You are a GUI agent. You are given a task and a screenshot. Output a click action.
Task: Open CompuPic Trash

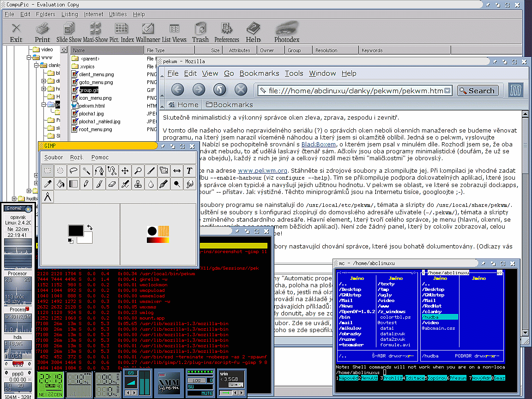(200, 33)
